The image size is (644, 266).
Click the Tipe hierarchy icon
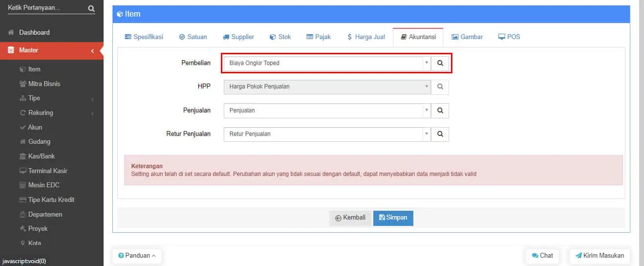point(22,98)
